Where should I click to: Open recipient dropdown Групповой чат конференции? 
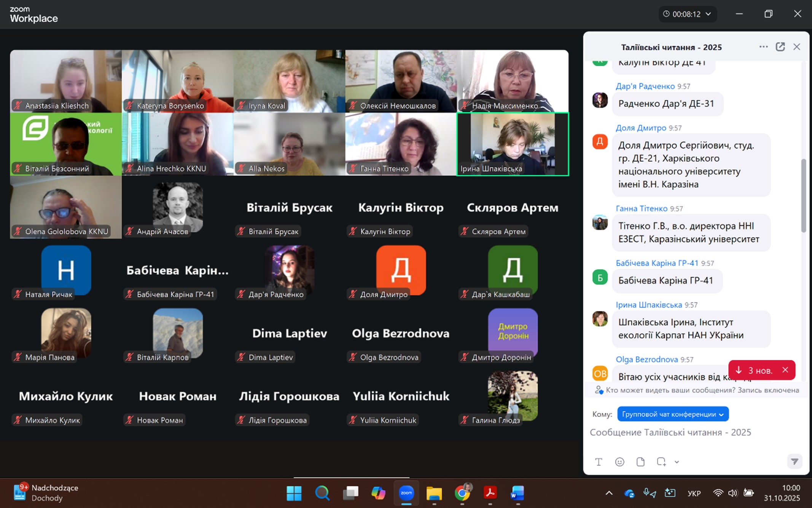pos(672,414)
